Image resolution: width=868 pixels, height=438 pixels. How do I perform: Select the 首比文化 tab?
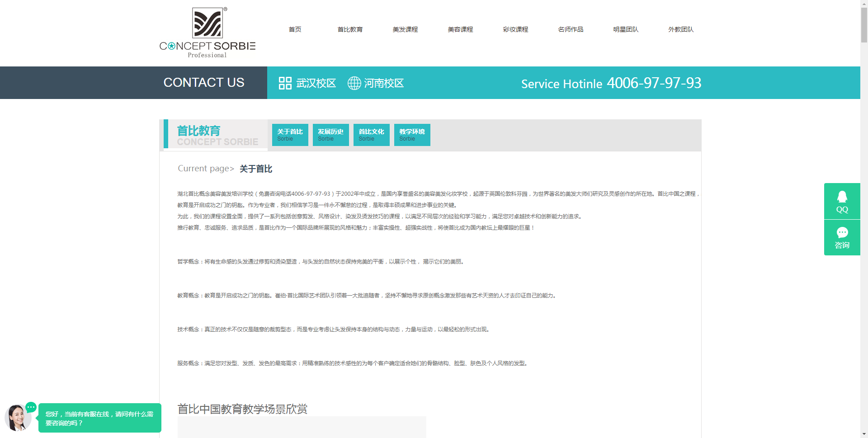tap(372, 135)
